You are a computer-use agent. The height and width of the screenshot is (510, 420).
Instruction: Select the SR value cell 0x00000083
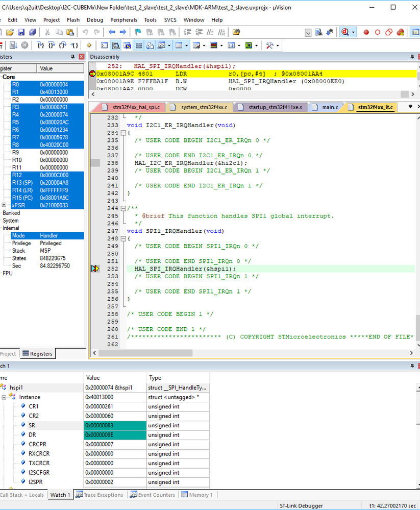pyautogui.click(x=115, y=425)
